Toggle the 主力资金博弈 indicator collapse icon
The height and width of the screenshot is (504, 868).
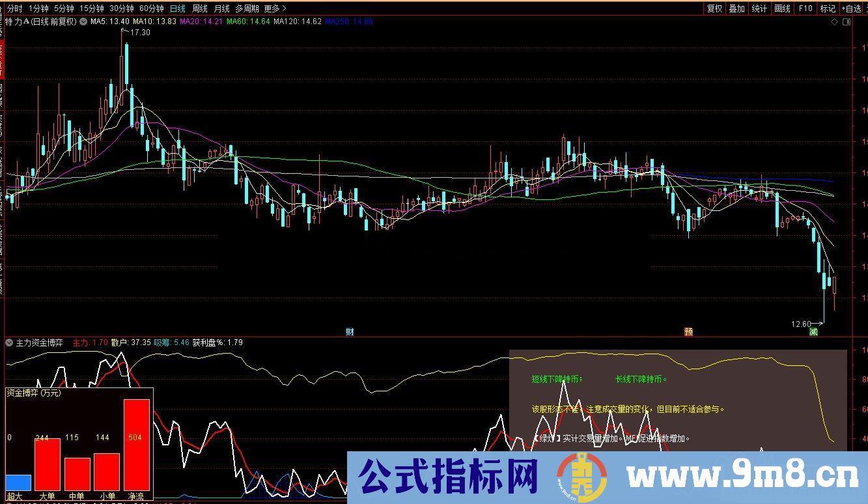tap(8, 342)
